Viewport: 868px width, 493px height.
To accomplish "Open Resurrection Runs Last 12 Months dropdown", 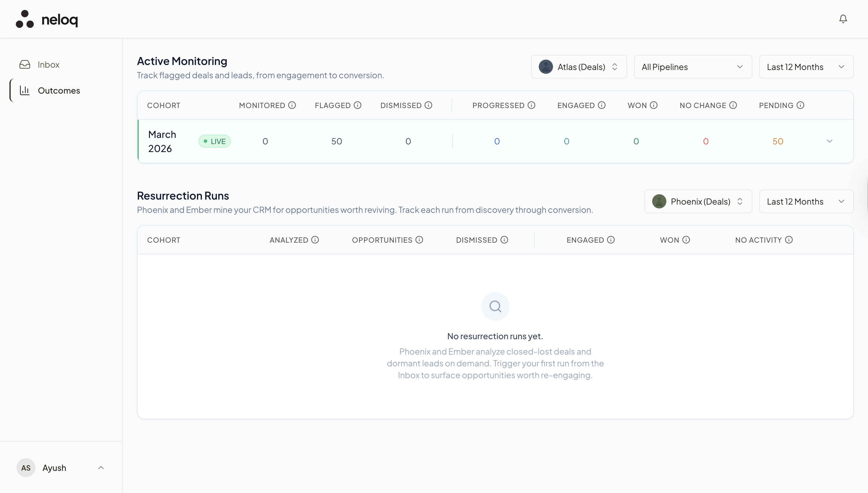I will (806, 201).
